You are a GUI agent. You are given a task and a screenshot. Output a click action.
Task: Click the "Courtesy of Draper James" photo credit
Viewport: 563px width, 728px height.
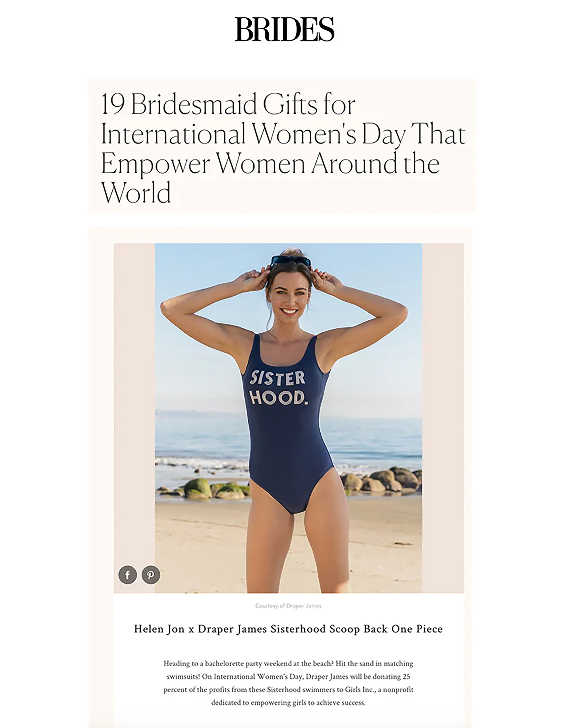pyautogui.click(x=288, y=606)
